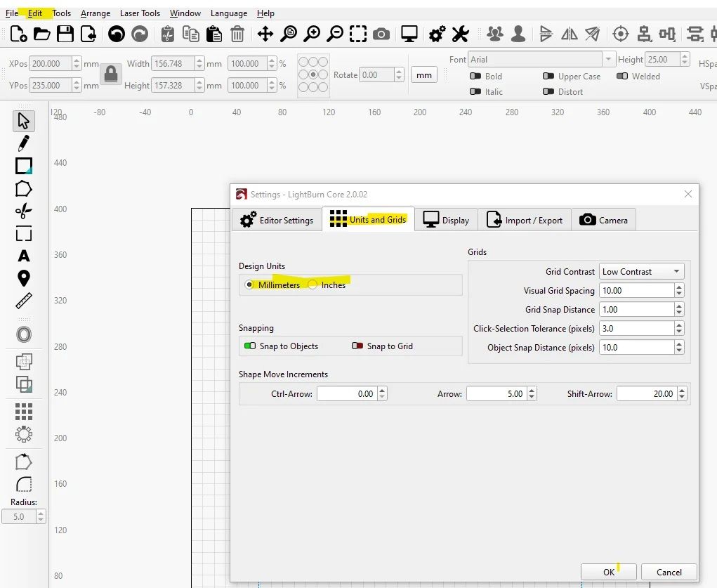The width and height of the screenshot is (717, 588).
Task: Delete selection with the trash icon
Action: [237, 34]
